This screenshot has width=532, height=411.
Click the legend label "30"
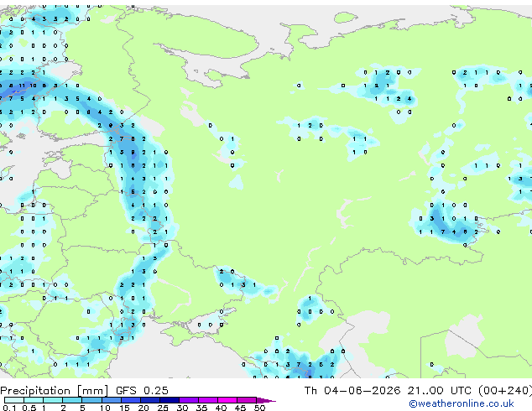(x=182, y=408)
